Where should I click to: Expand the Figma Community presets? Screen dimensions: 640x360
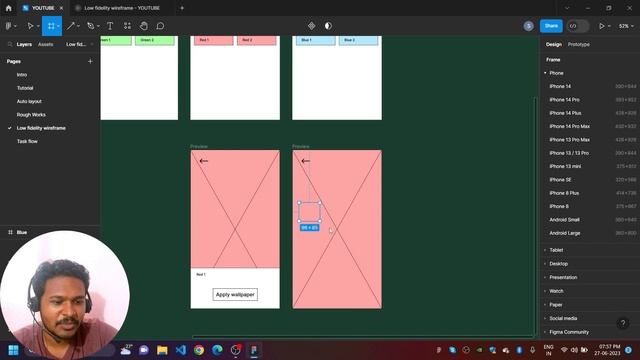(545, 332)
